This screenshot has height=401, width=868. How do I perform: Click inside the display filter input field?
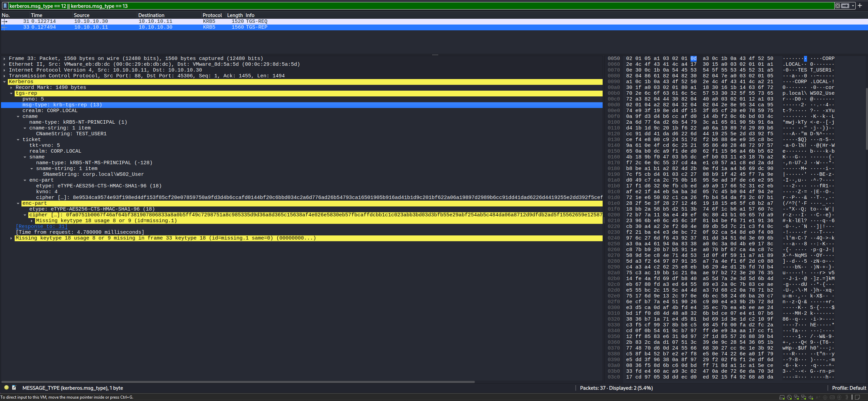[x=421, y=6]
